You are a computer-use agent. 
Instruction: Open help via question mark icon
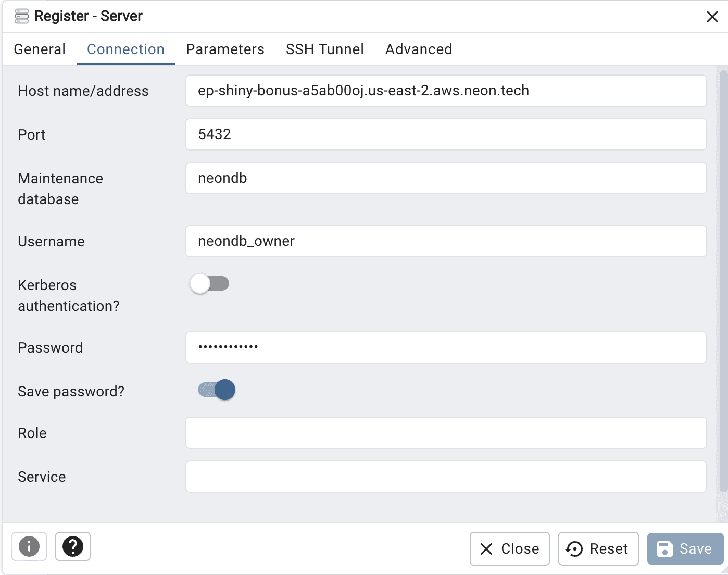point(73,546)
